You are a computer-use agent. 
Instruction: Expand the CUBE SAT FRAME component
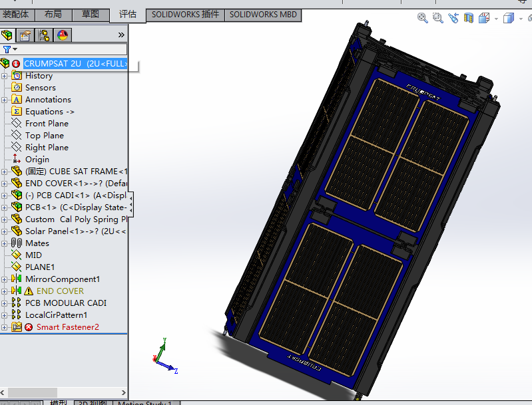[4, 172]
